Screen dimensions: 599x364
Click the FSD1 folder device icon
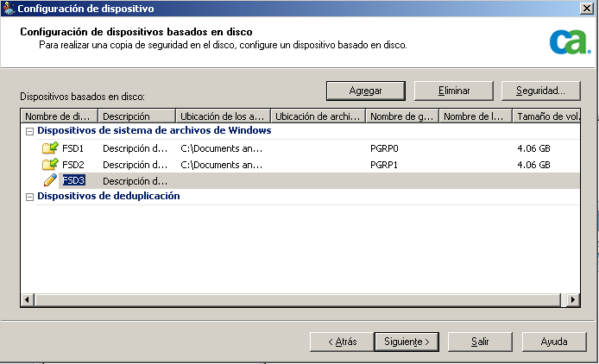pos(50,147)
